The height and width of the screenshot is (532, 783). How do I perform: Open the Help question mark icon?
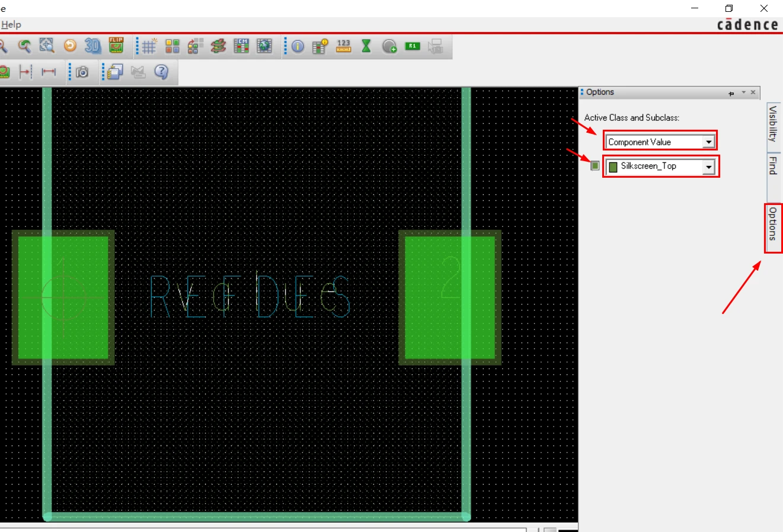coord(161,72)
